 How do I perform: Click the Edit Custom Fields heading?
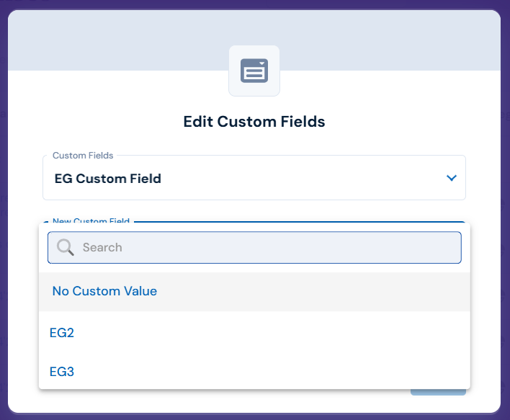click(254, 122)
